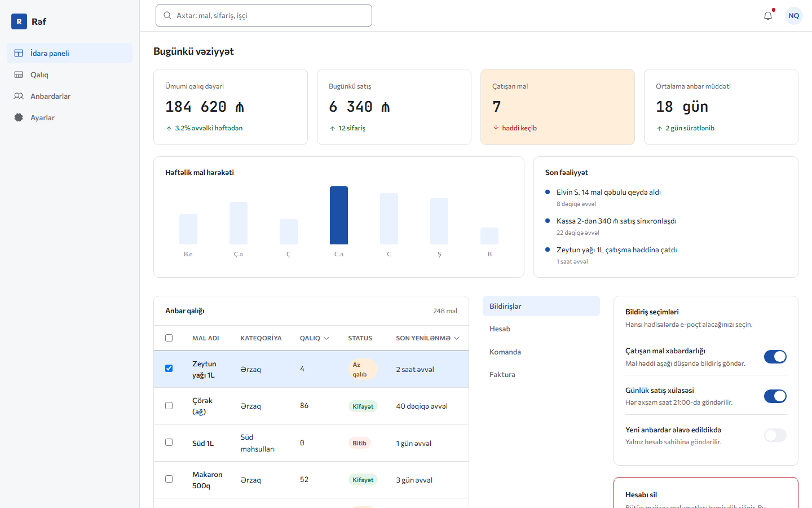Click the Ş bar in weekly chart

click(x=439, y=221)
